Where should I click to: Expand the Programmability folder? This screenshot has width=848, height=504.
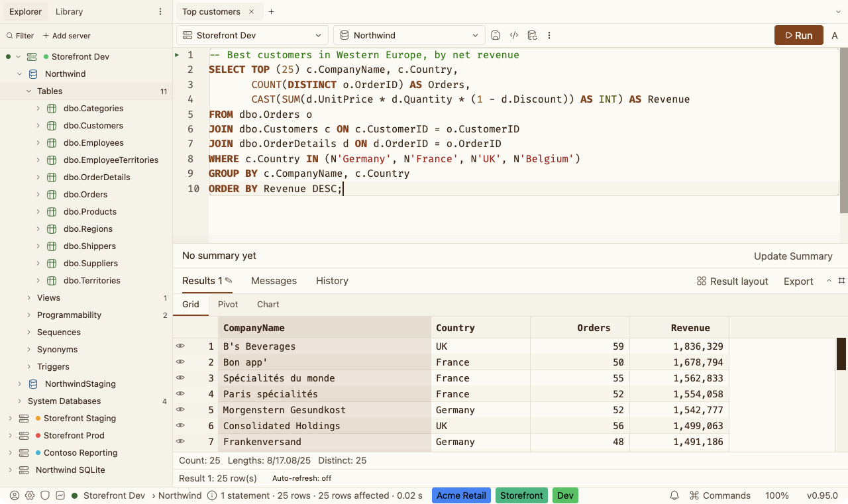coord(28,315)
